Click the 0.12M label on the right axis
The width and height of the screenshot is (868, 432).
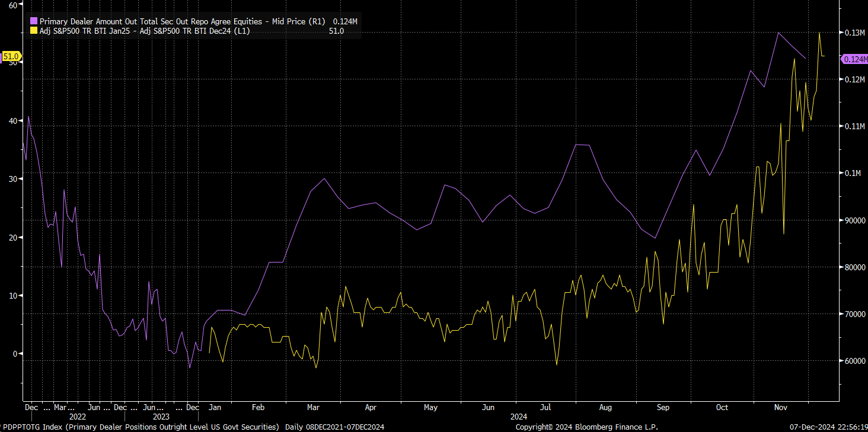(x=854, y=79)
